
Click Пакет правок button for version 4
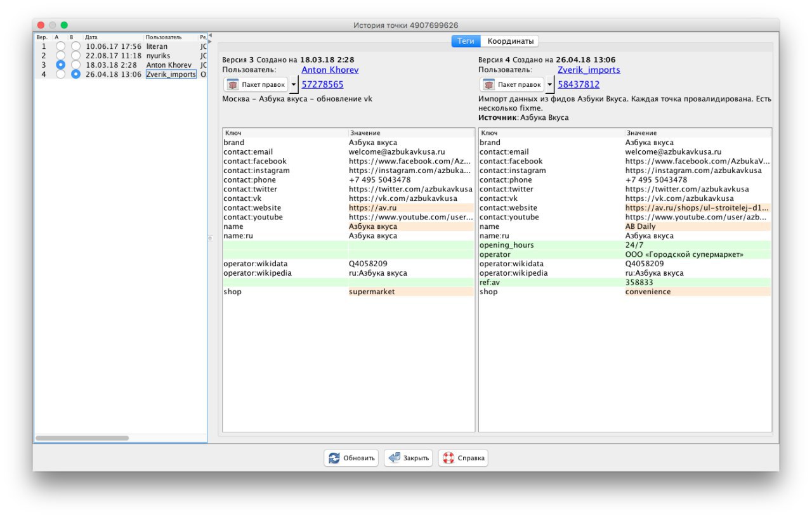[x=512, y=84]
